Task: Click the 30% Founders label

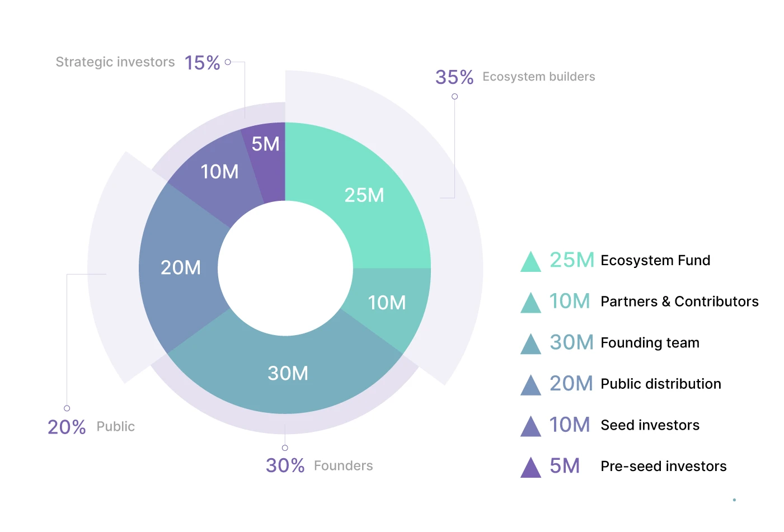Action: [319, 465]
